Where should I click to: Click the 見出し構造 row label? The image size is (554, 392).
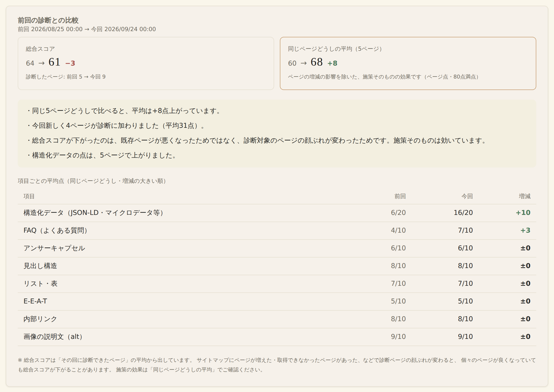40,266
